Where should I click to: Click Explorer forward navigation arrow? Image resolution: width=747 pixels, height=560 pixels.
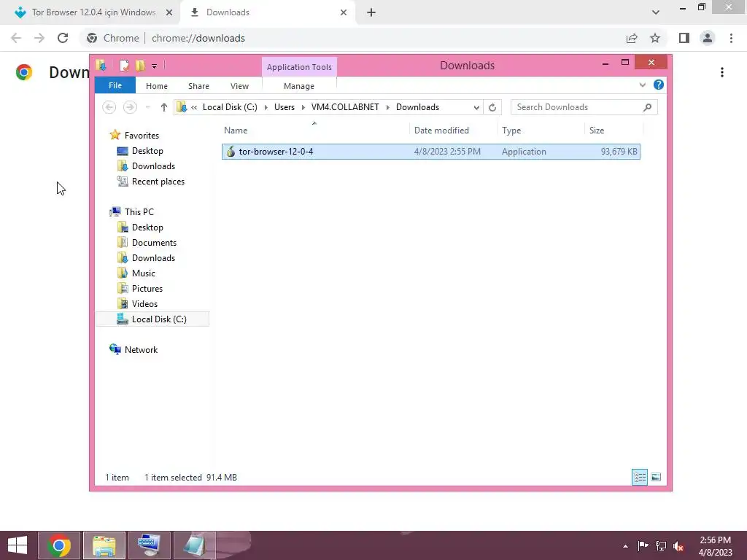click(x=130, y=107)
